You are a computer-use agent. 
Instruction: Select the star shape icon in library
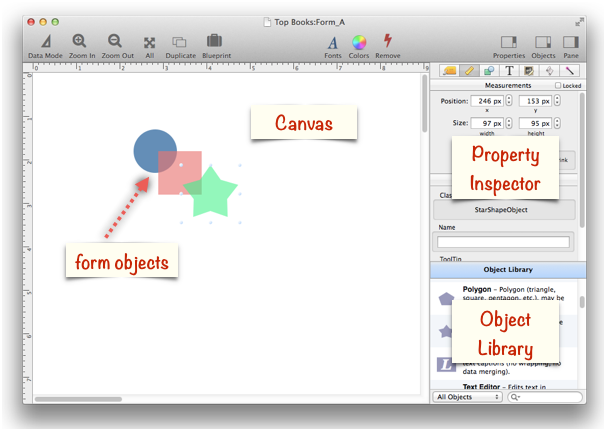click(x=446, y=331)
